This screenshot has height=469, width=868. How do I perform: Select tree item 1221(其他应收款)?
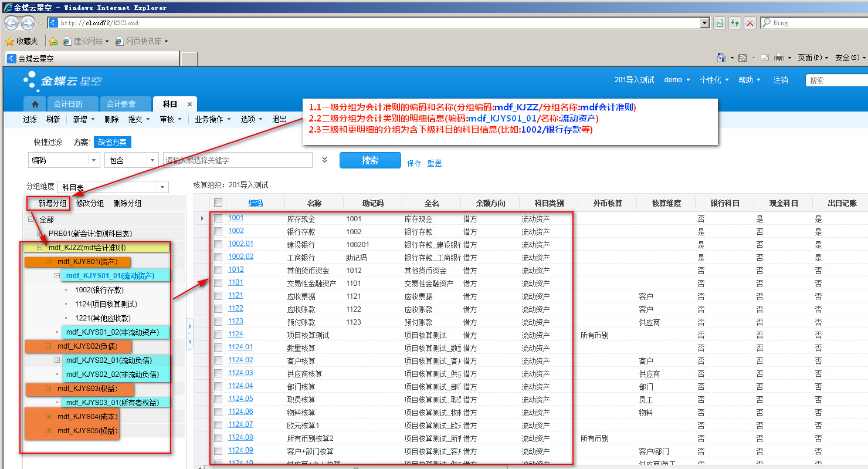103,318
